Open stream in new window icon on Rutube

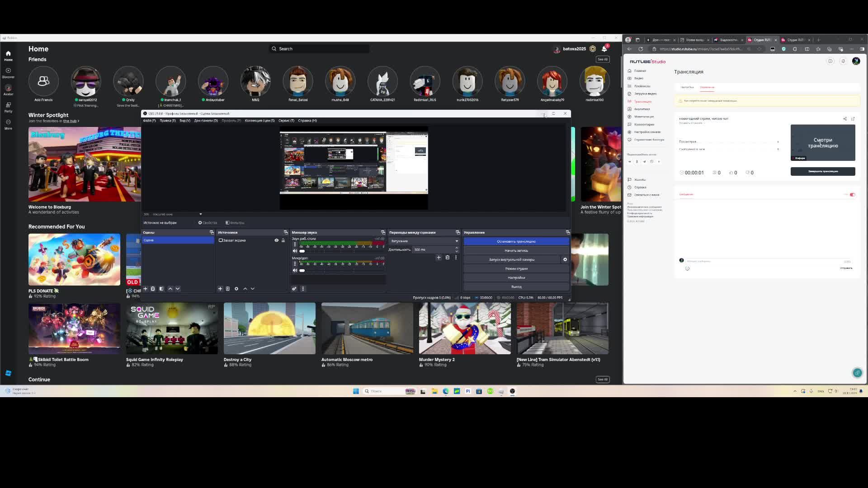tap(853, 119)
